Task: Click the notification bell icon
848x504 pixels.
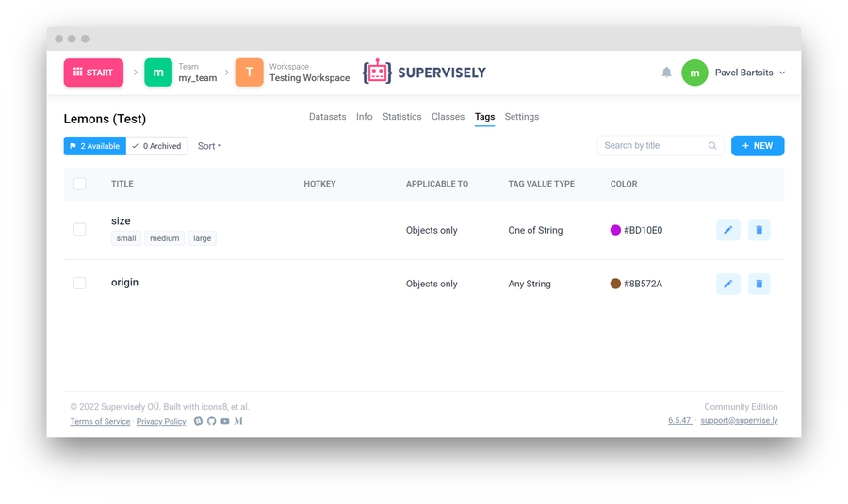Action: pos(666,73)
